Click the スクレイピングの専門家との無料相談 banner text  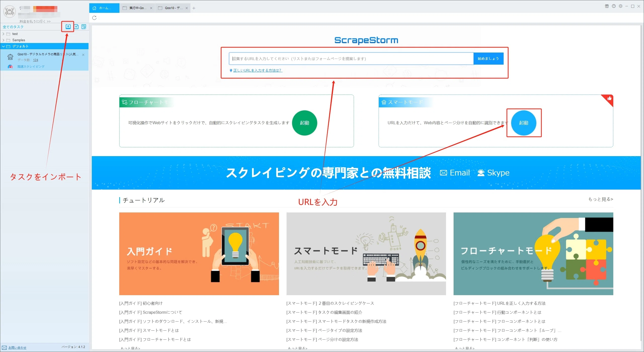(x=328, y=173)
